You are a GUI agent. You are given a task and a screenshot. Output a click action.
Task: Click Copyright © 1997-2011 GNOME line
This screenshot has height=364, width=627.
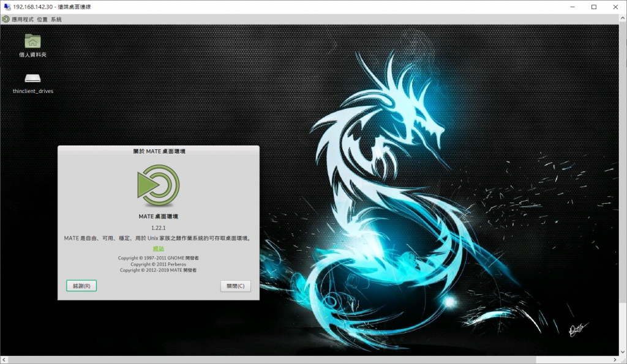point(159,258)
